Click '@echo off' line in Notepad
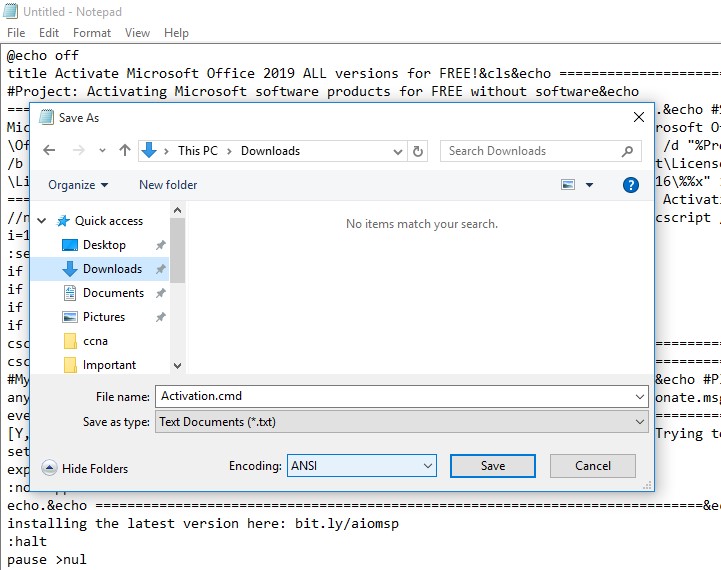This screenshot has height=570, width=721. pos(43,56)
